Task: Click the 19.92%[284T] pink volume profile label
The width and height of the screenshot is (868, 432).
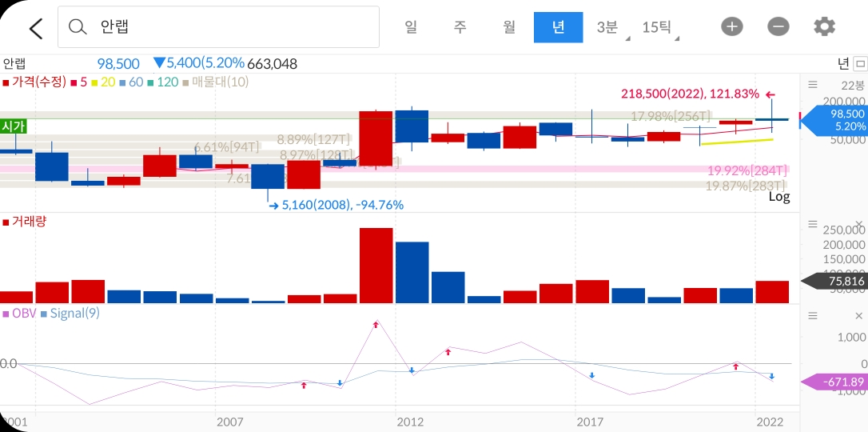Action: click(x=747, y=170)
